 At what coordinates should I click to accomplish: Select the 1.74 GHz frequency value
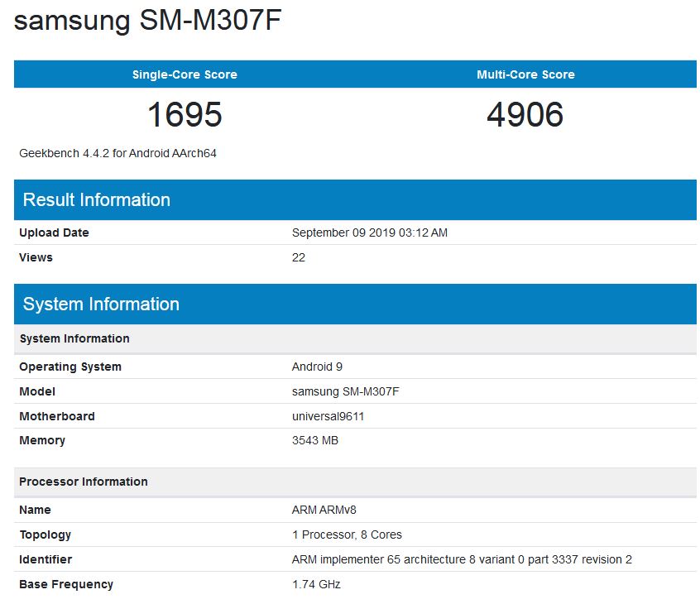[316, 584]
